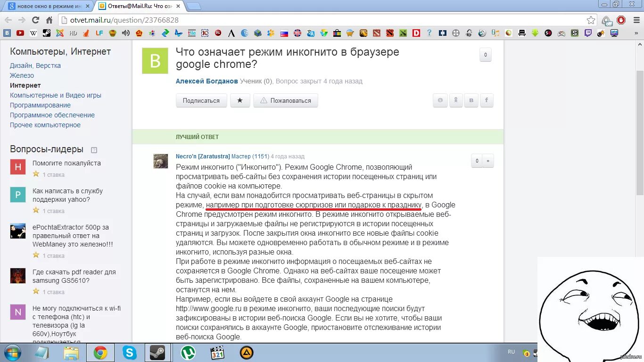
Task: Click help icon next to Вопросы-лидеры
Action: click(x=94, y=150)
